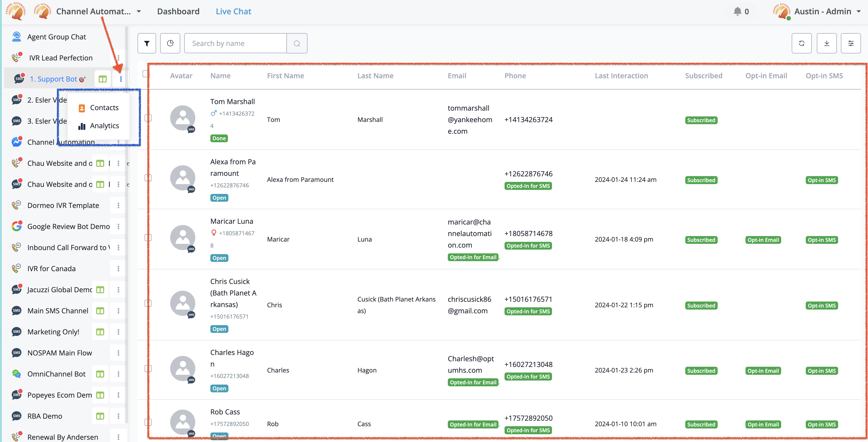868x442 pixels.
Task: Click the Agent Group Chat headset icon
Action: click(17, 37)
